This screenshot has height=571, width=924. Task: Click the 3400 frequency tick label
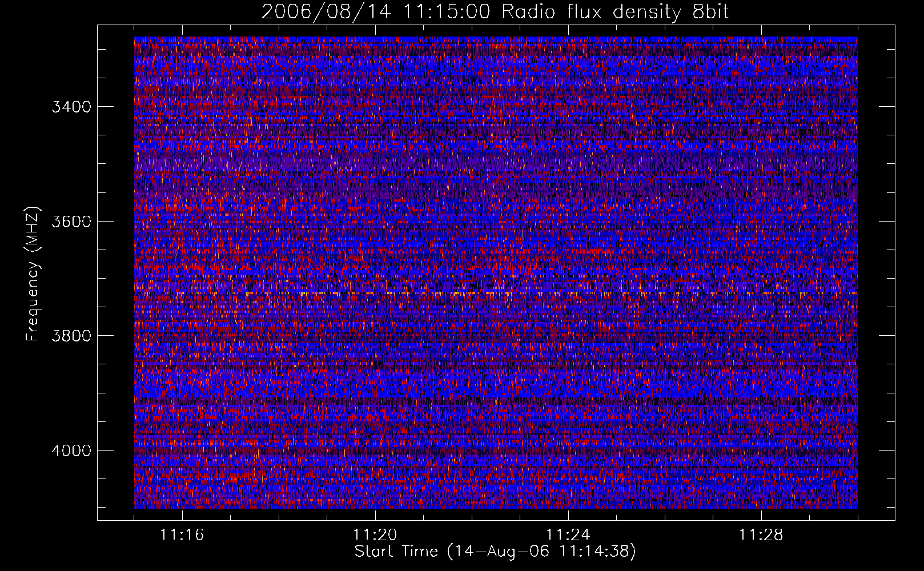71,107
